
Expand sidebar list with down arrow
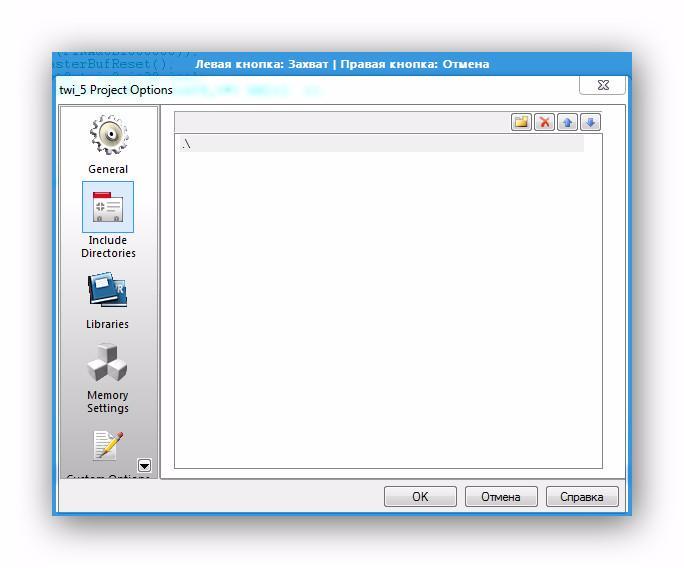144,465
